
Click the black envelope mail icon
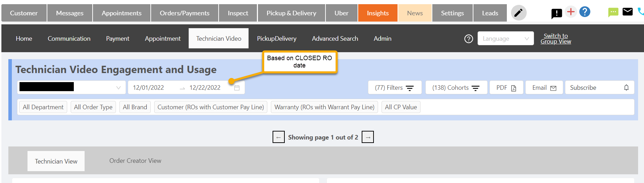pyautogui.click(x=628, y=12)
